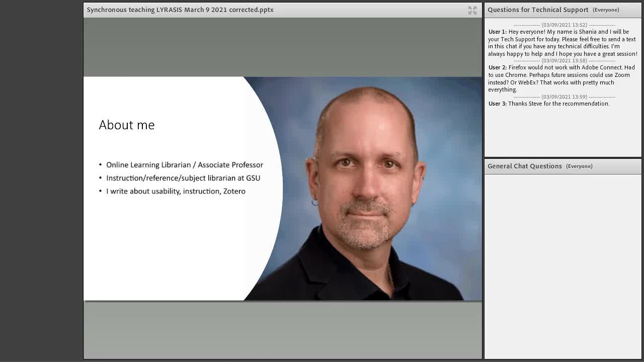
Task: Click the 13:58 timestamp divider in chat
Action: [x=564, y=60]
